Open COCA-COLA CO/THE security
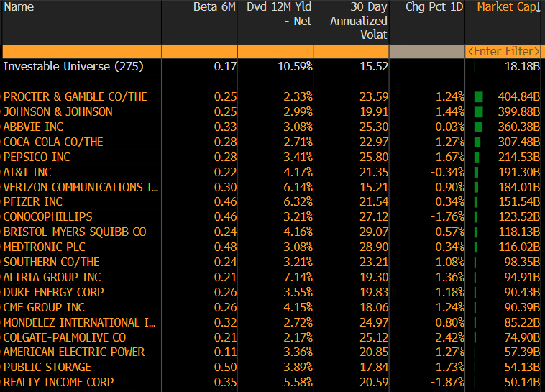 (x=53, y=142)
